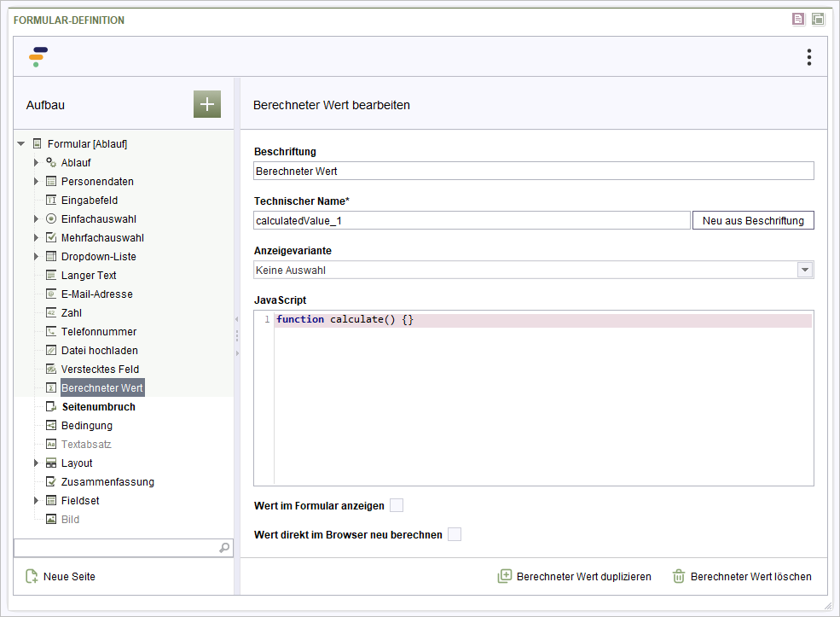Click the Einfachauswahl radio icon

click(51, 218)
